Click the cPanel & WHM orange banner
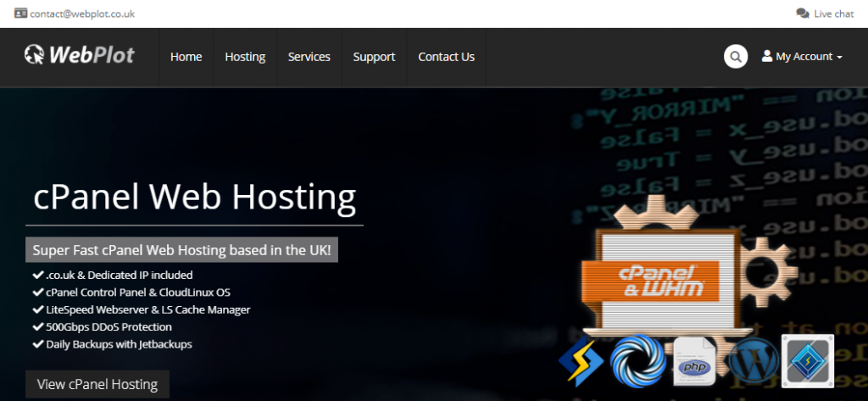The image size is (868, 401). pyautogui.click(x=650, y=282)
